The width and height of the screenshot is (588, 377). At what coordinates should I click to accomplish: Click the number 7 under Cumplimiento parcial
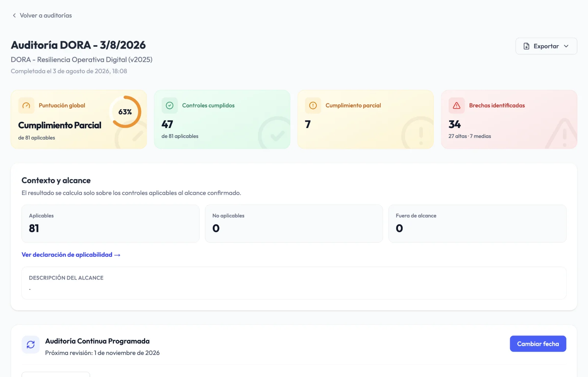(x=308, y=124)
